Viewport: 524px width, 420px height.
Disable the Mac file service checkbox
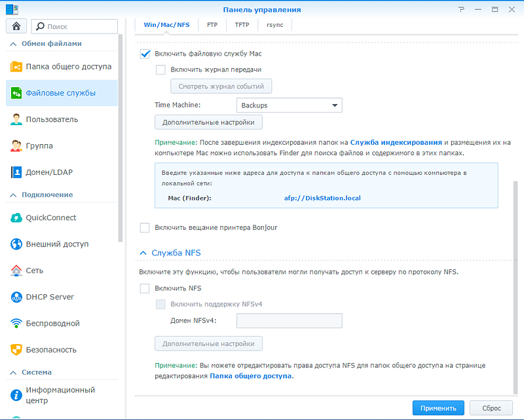pyautogui.click(x=145, y=54)
